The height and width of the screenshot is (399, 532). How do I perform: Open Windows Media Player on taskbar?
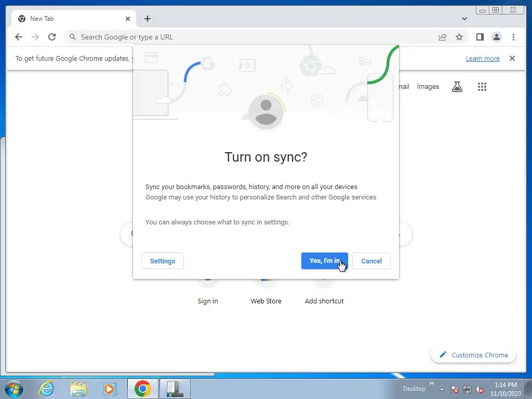coord(110,389)
